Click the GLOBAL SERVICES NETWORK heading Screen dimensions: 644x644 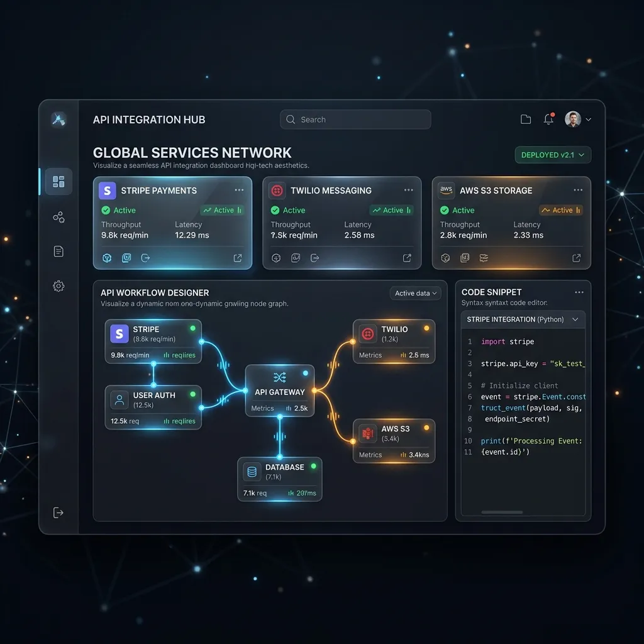pyautogui.click(x=192, y=153)
